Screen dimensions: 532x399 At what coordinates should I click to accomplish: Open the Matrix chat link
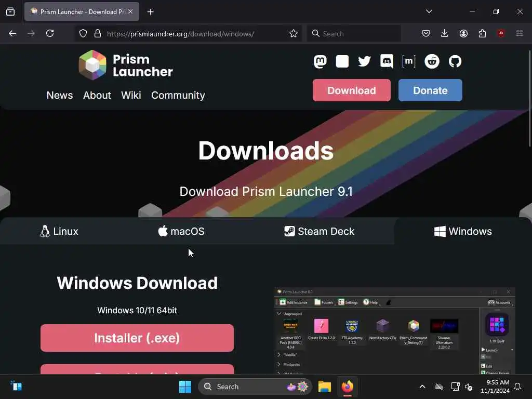[x=409, y=61]
